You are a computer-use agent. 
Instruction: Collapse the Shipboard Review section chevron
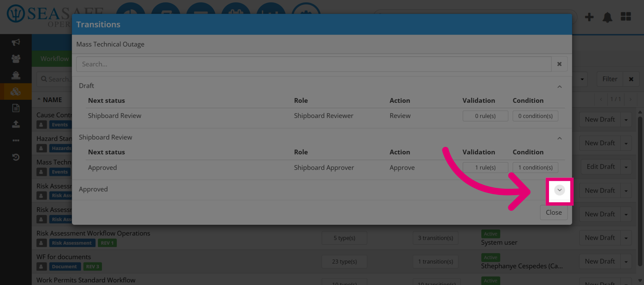click(x=559, y=138)
